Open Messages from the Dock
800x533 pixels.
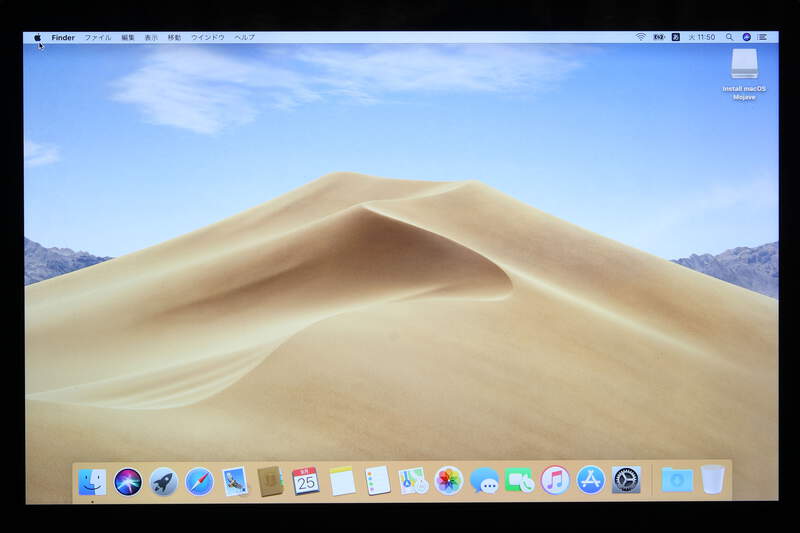point(484,480)
